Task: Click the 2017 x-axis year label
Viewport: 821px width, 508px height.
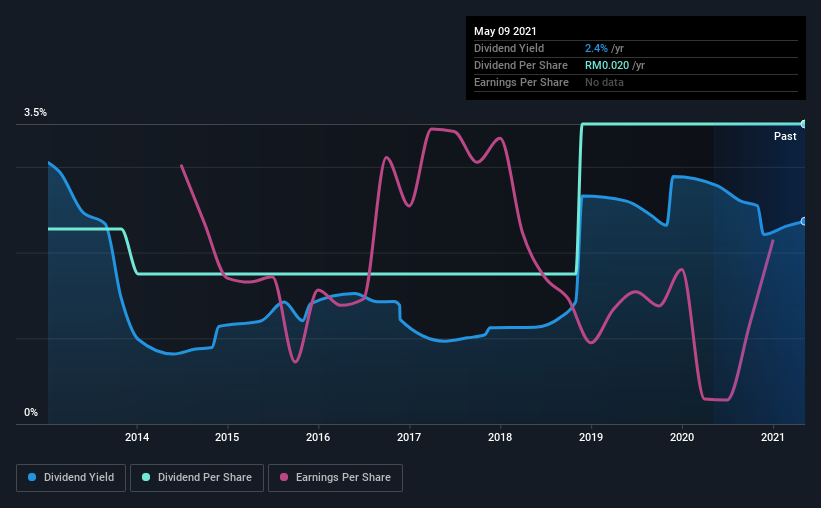Action: coord(409,437)
